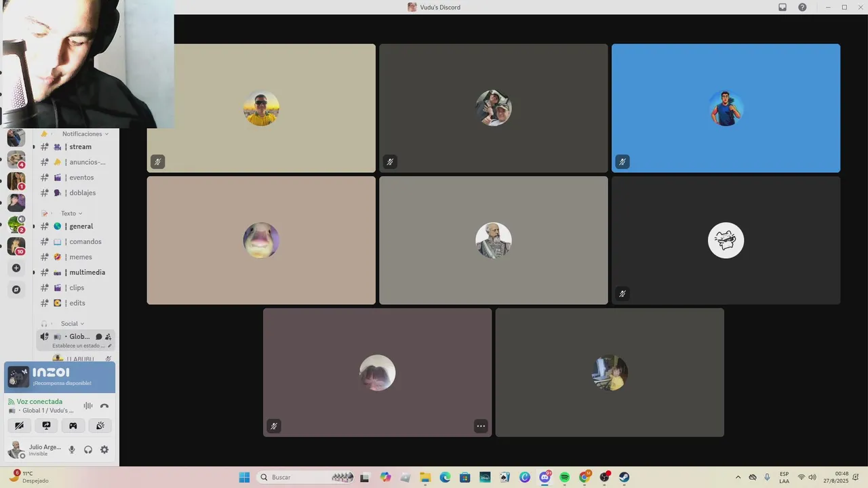Focus the bearded general avatar tile

[x=494, y=241]
